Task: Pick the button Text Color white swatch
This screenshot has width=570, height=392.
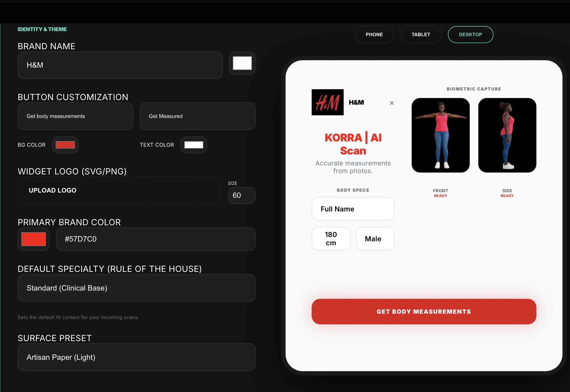Action: tap(194, 145)
